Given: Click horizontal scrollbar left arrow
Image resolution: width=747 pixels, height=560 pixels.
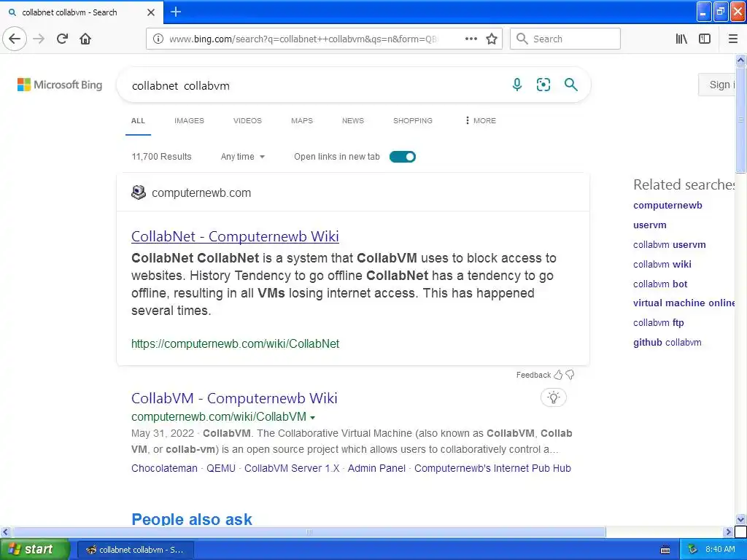Looking at the screenshot, I should coord(5,532).
